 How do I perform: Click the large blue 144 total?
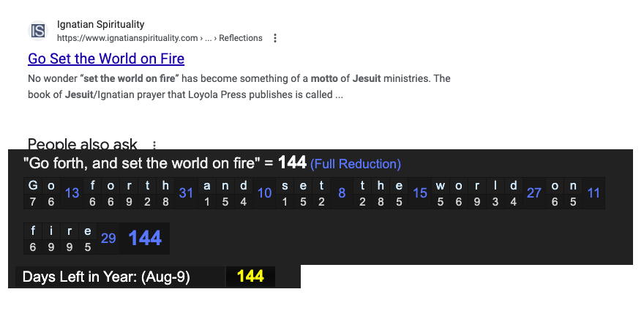tap(145, 239)
